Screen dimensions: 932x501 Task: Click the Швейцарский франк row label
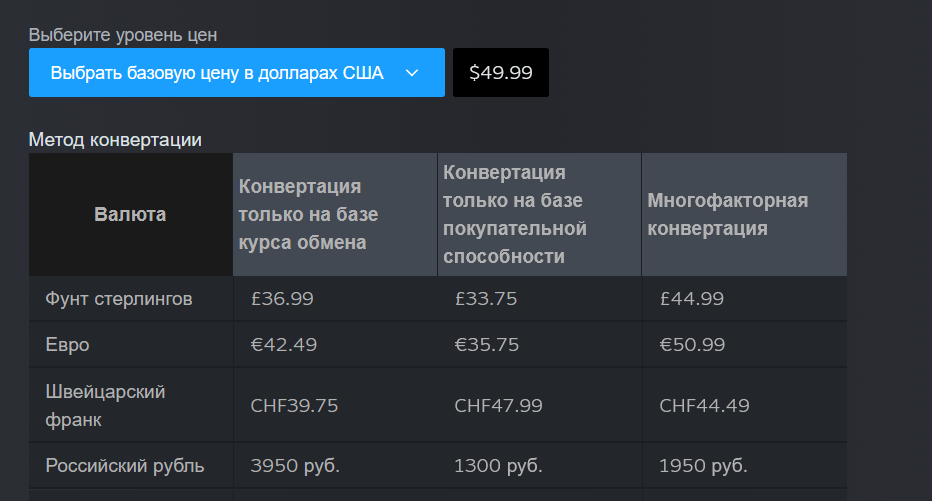tap(106, 405)
